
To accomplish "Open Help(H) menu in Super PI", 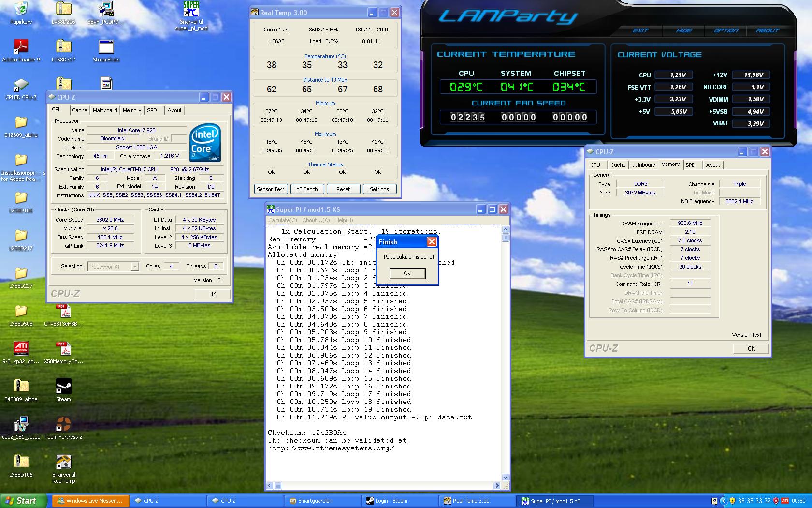I will pos(344,220).
